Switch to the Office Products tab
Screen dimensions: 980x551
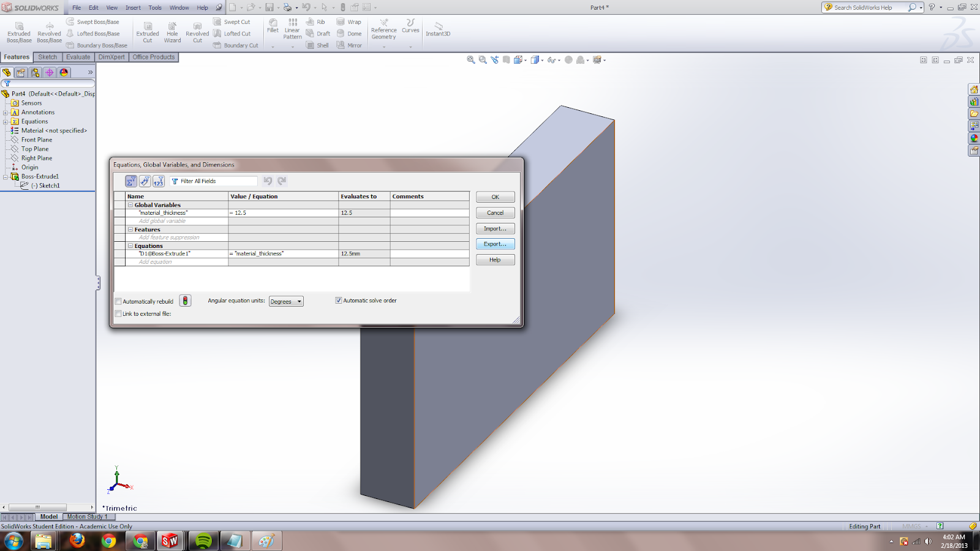154,57
